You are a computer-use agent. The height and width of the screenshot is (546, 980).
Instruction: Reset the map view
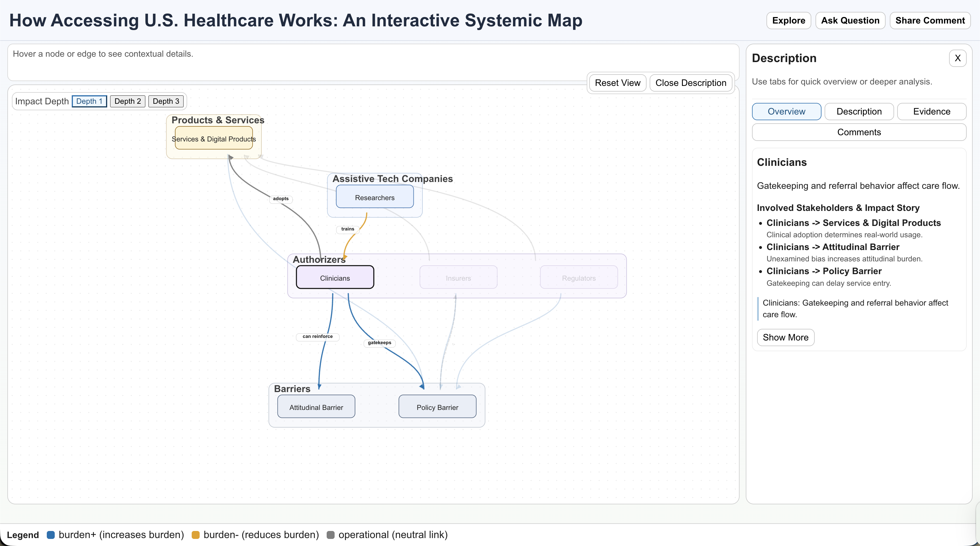(617, 83)
